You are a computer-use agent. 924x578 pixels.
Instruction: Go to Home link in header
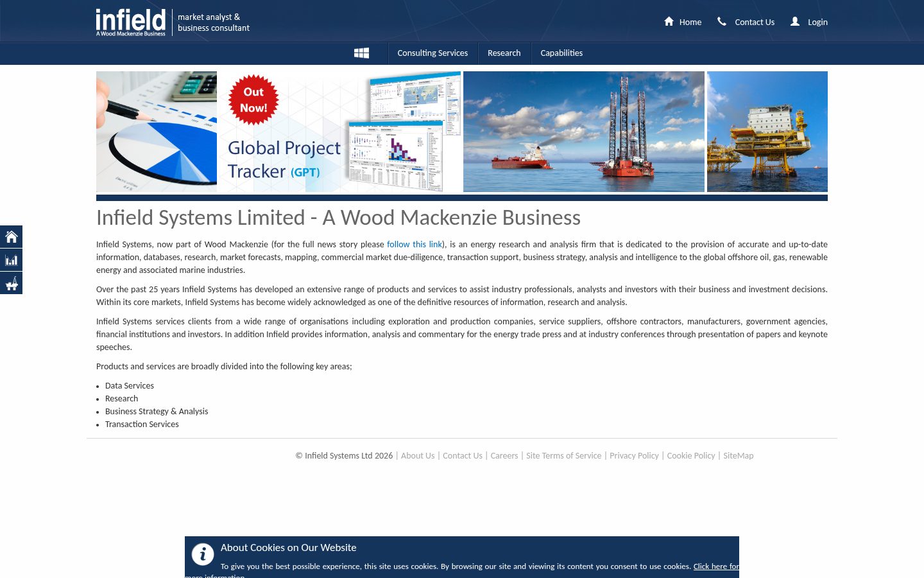pos(690,22)
